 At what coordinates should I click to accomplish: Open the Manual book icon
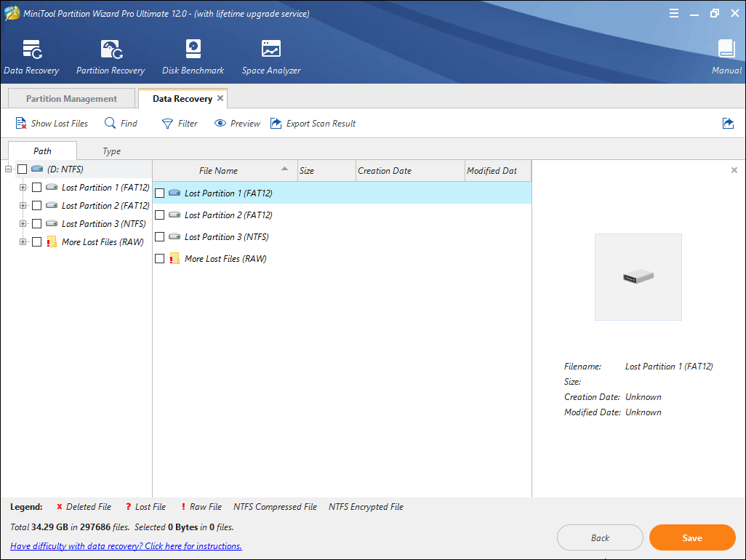coord(726,50)
